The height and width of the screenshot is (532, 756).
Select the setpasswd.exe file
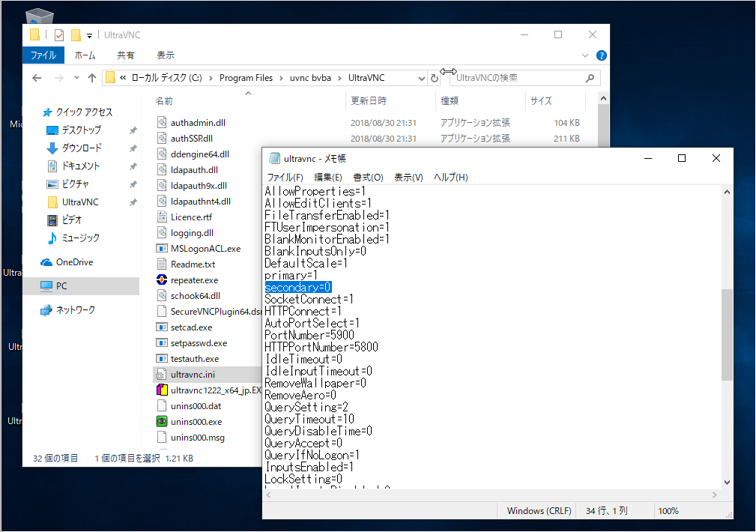[199, 343]
